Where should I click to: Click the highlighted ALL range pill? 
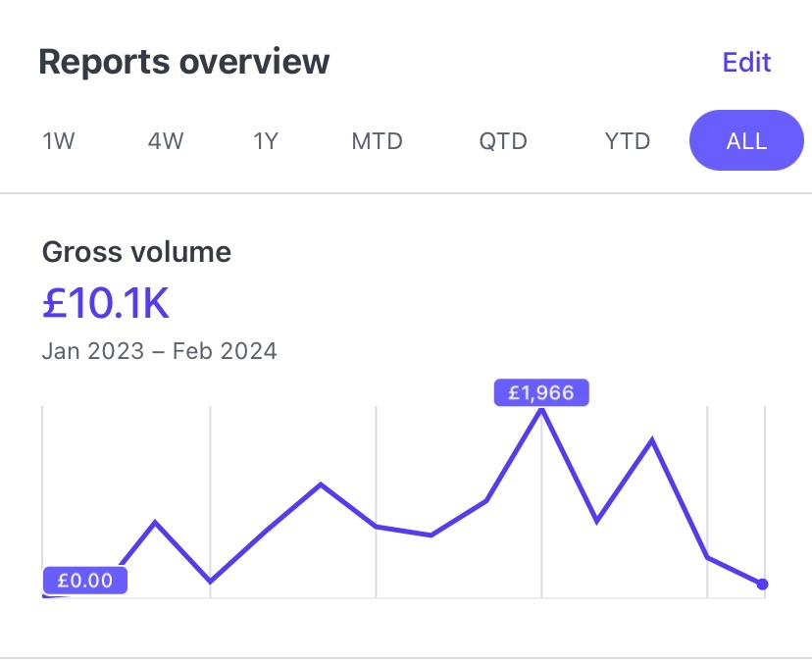pyautogui.click(x=746, y=140)
